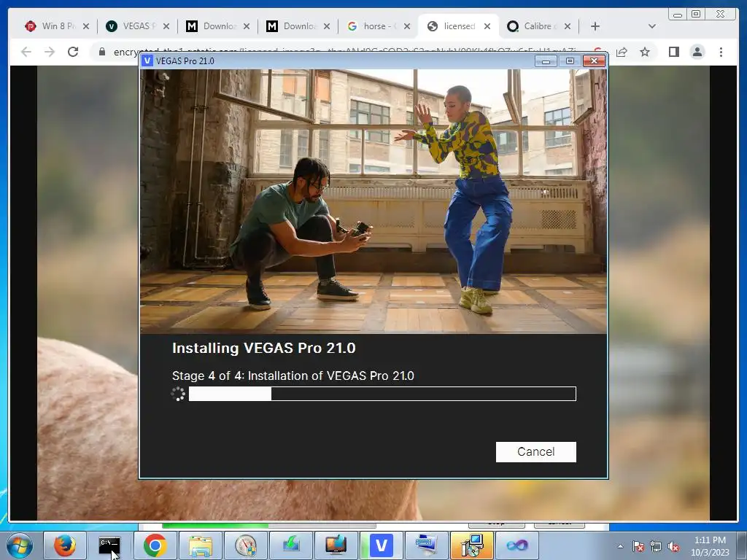The image size is (747, 560).
Task: Click the dancer photo in installer splash
Action: coord(373,201)
